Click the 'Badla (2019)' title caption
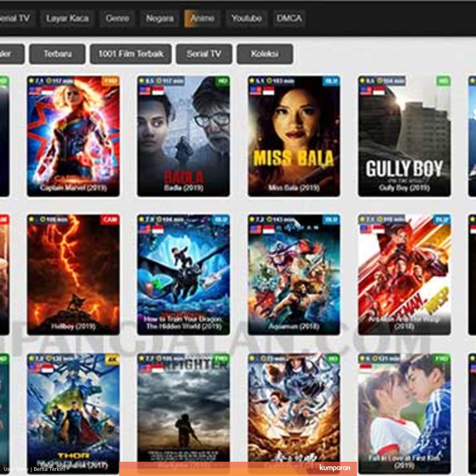Image resolution: width=476 pixels, height=476 pixels. point(184,188)
